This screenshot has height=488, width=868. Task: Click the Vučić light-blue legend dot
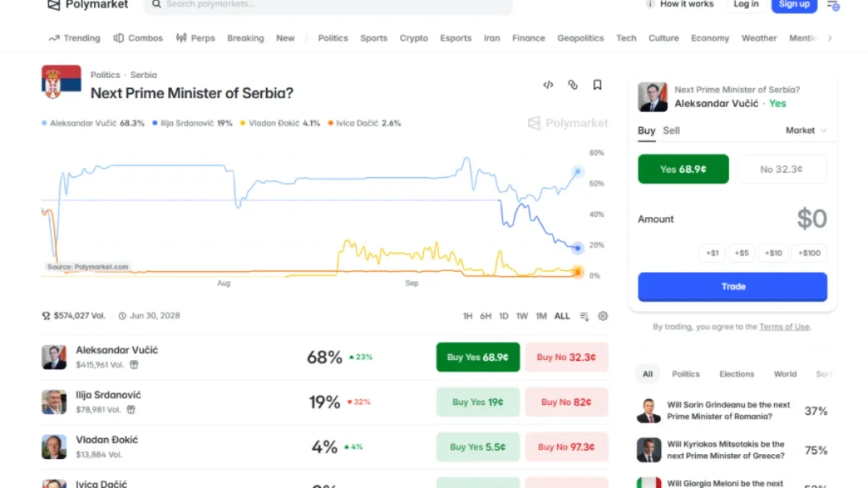pyautogui.click(x=45, y=124)
